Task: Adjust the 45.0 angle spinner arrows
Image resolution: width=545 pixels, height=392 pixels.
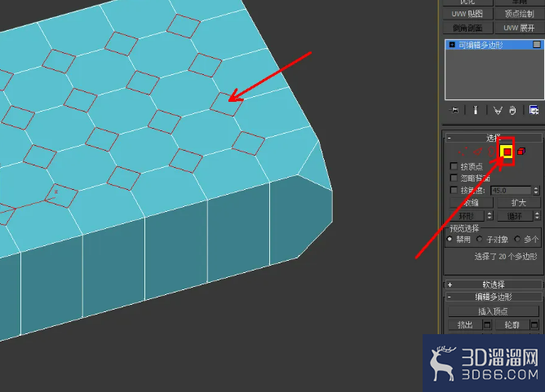Action: click(x=536, y=190)
